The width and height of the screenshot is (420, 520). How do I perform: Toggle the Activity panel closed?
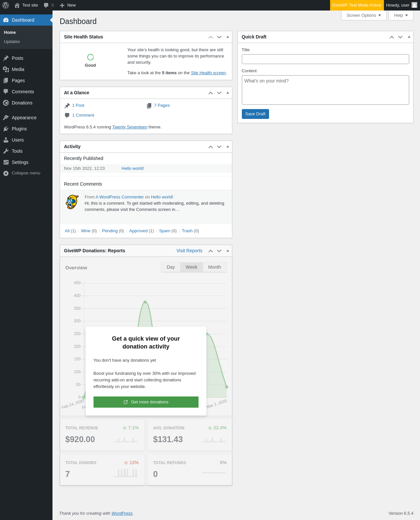[228, 147]
